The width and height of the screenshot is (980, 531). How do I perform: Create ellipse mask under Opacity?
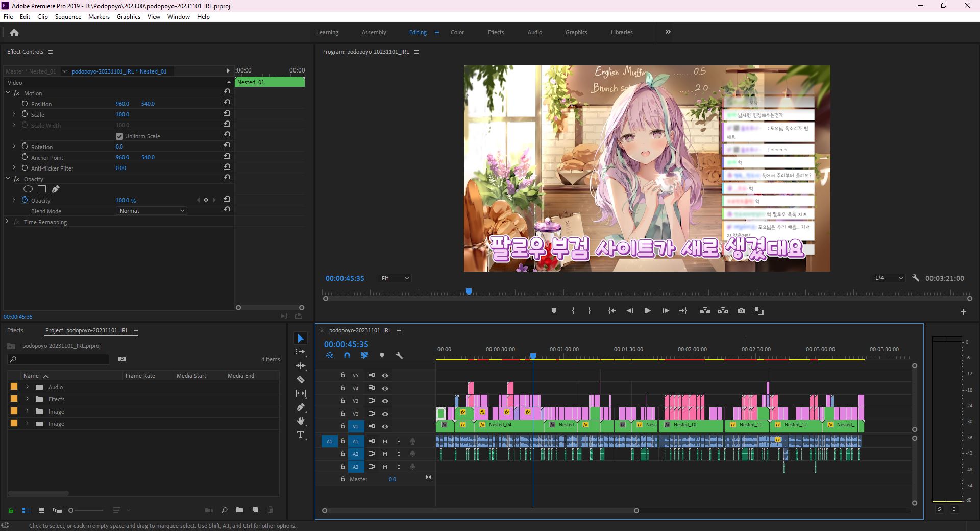(x=28, y=189)
